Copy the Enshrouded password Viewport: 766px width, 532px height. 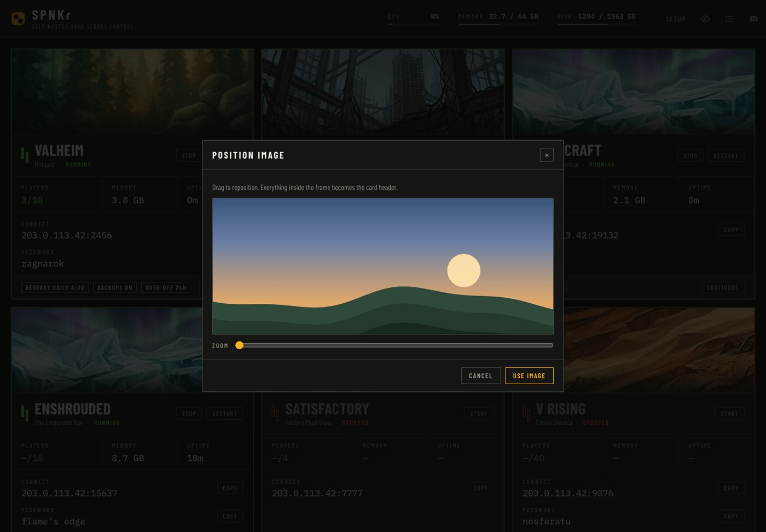(x=230, y=516)
